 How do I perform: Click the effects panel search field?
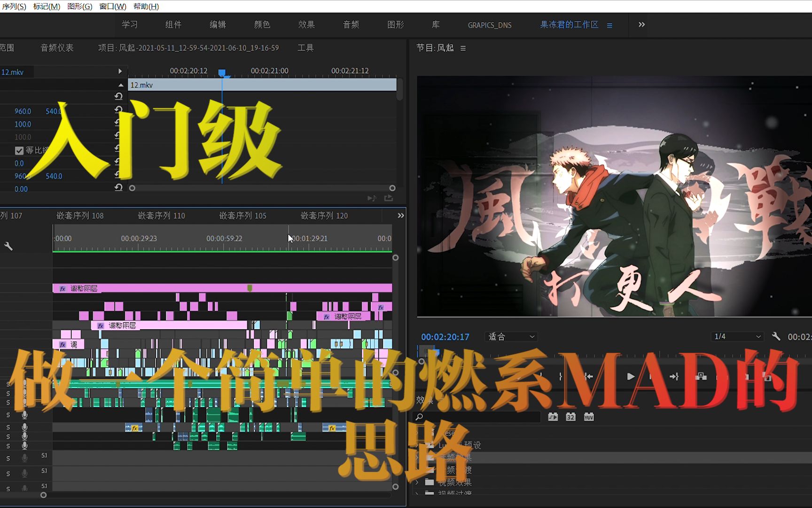[x=476, y=417]
